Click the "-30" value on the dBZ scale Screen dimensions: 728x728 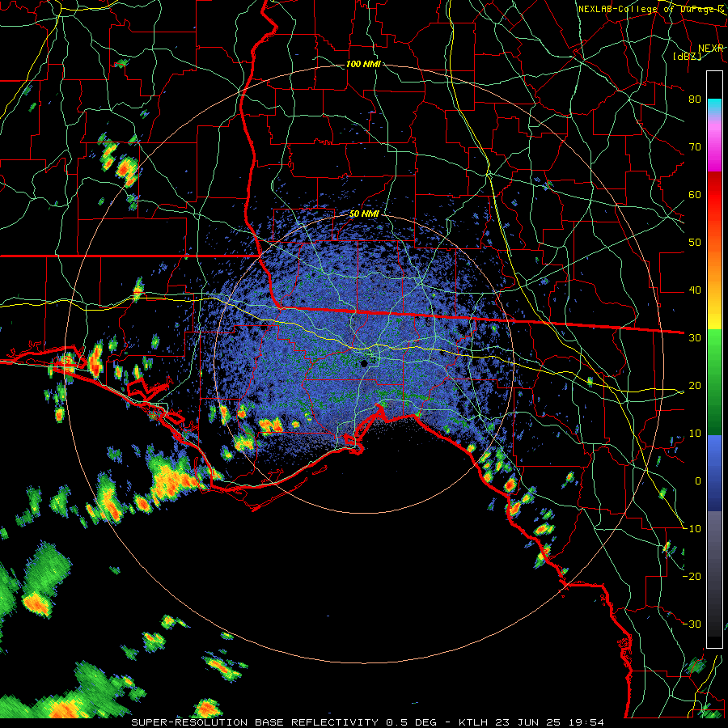point(692,624)
